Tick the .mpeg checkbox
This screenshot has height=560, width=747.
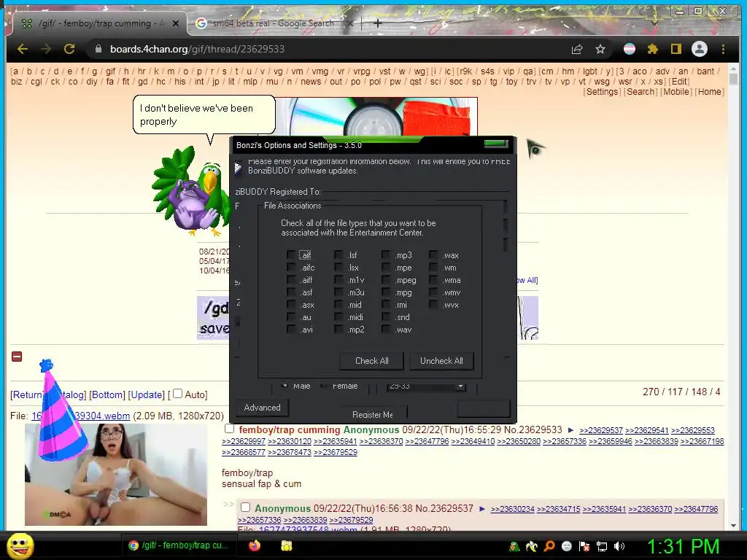pos(386,280)
